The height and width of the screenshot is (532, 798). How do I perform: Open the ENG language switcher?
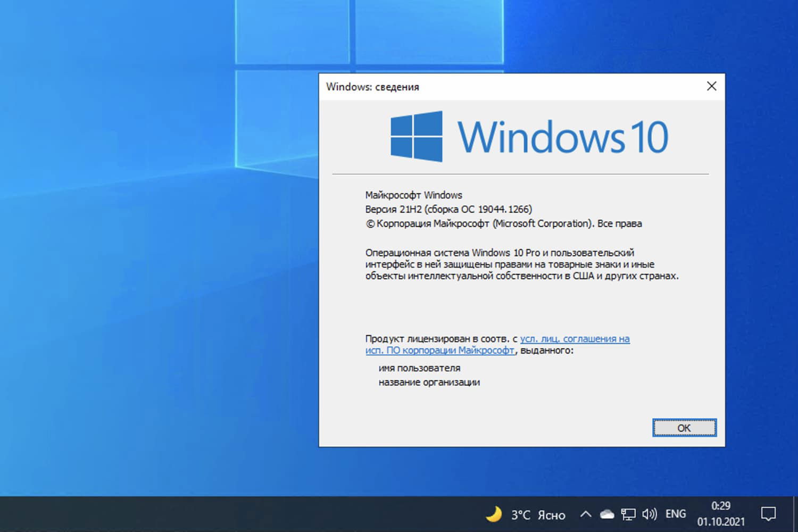point(675,514)
